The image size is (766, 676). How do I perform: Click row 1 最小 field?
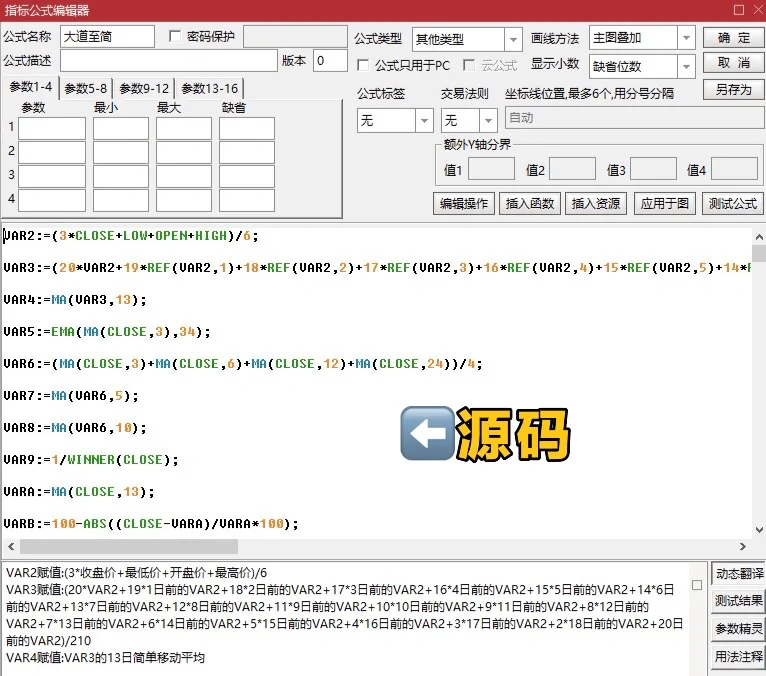coord(121,128)
